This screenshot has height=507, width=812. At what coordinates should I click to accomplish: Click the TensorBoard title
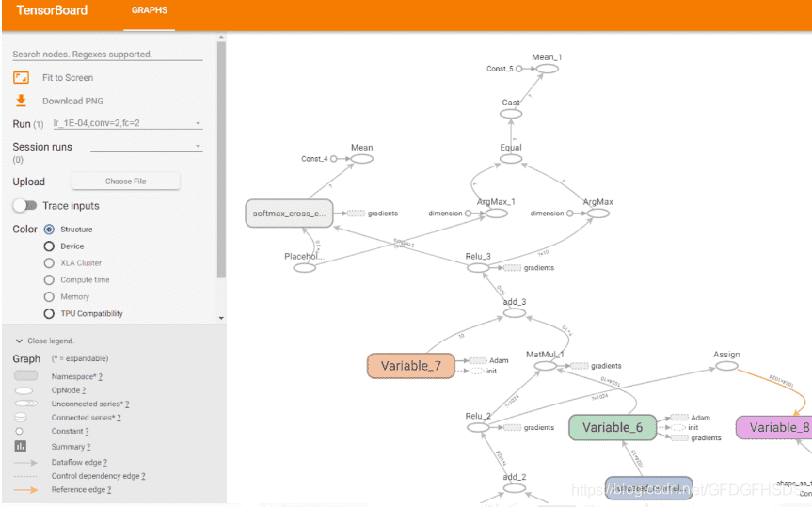tap(52, 10)
